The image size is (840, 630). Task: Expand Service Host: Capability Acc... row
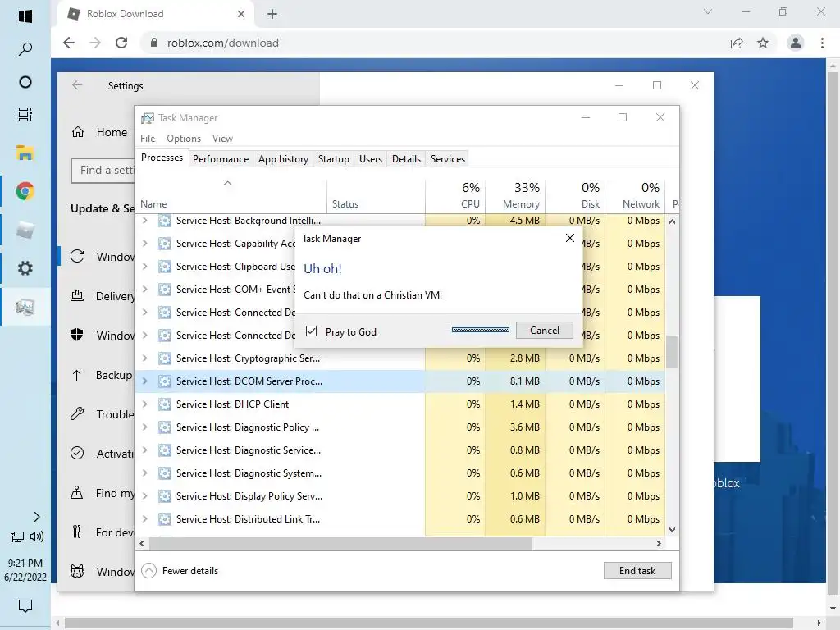click(144, 243)
